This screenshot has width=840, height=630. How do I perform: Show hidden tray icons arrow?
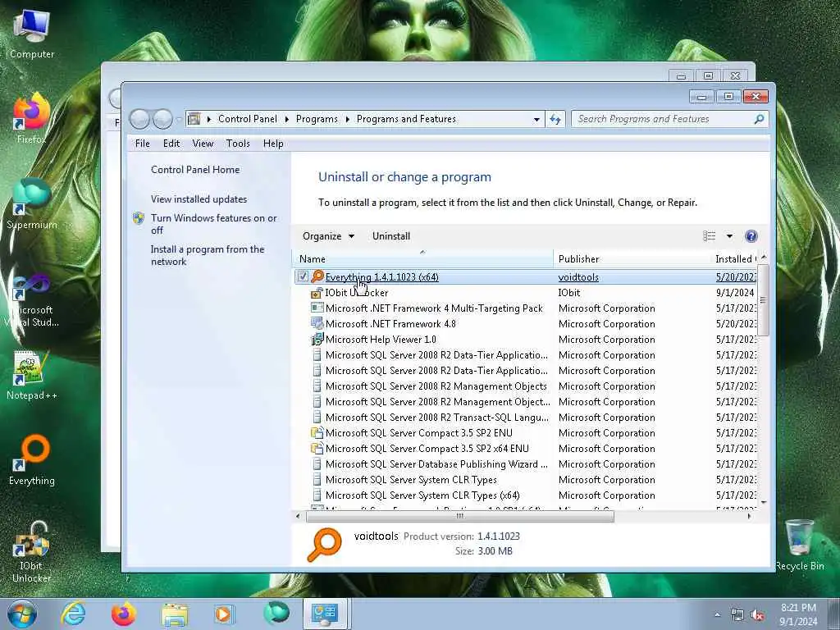point(717,615)
